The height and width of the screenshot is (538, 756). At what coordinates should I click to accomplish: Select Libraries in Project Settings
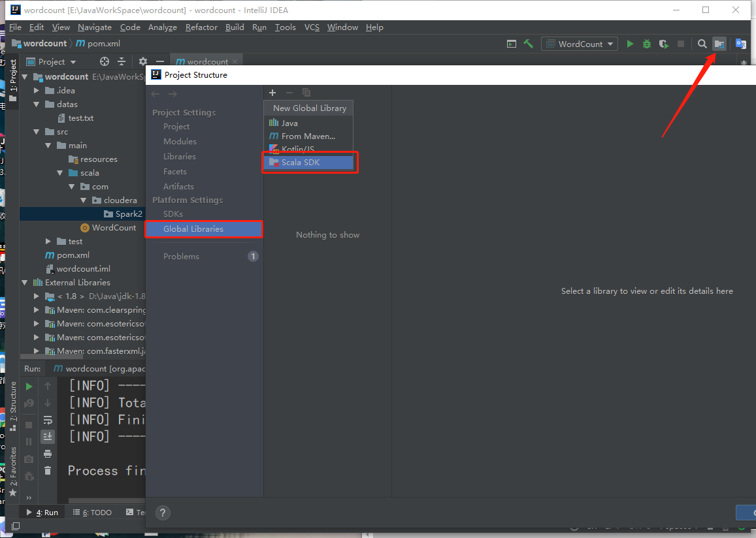179,157
